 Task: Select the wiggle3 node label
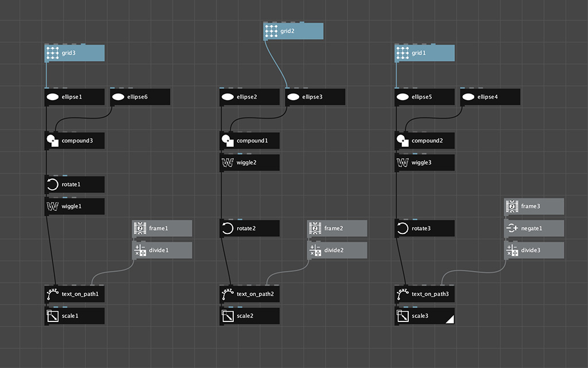click(421, 163)
